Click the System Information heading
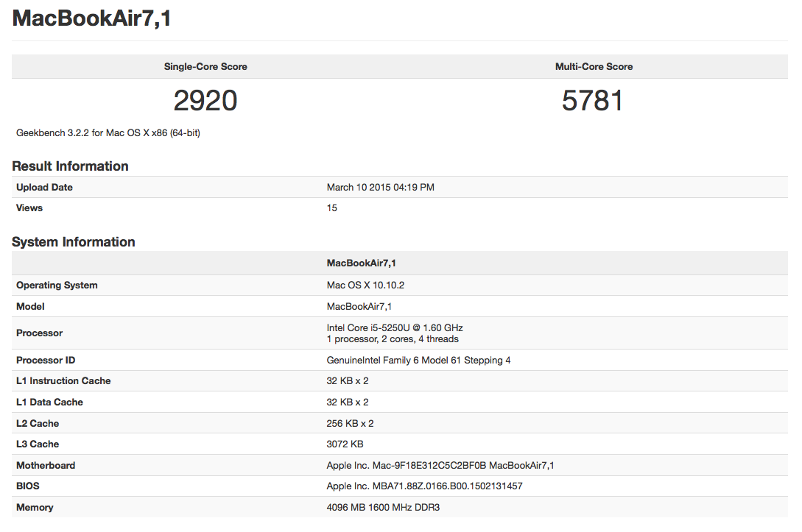This screenshot has width=802, height=532. point(74,242)
